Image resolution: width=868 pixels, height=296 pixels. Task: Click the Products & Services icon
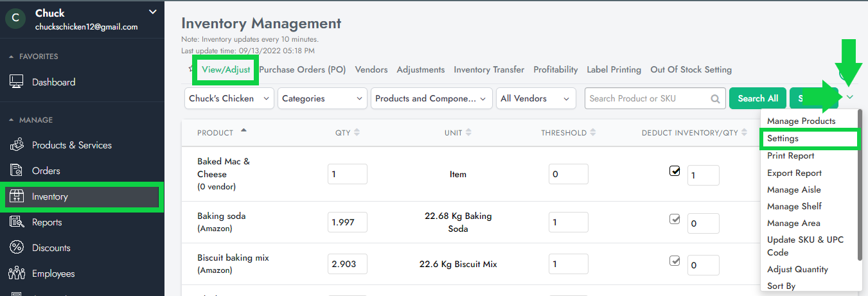tap(17, 145)
